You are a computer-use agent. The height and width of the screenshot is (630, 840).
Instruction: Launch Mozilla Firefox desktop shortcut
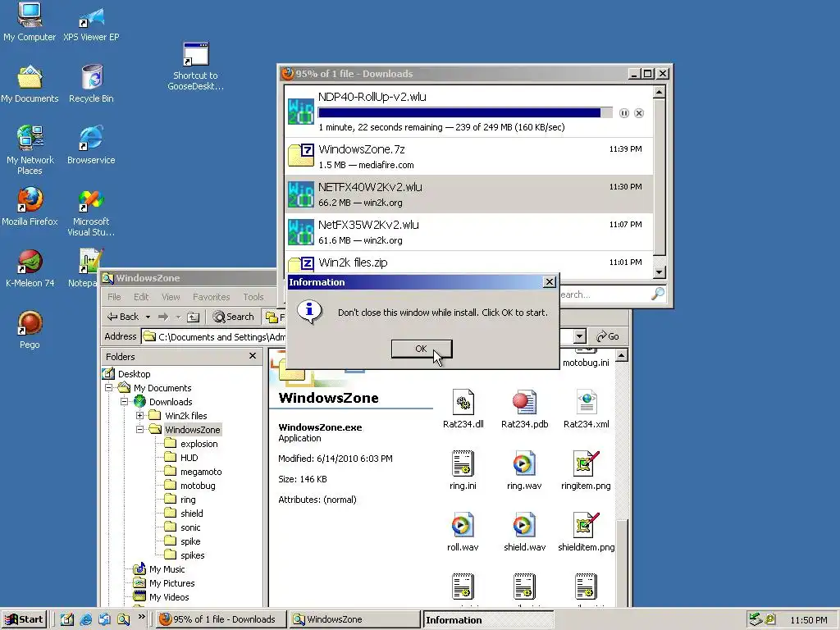click(30, 206)
